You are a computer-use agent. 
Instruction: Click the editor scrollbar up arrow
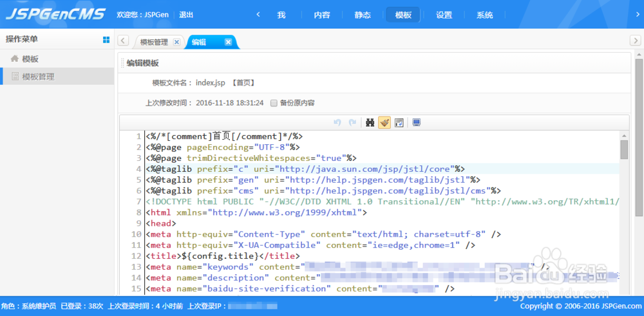point(624,135)
